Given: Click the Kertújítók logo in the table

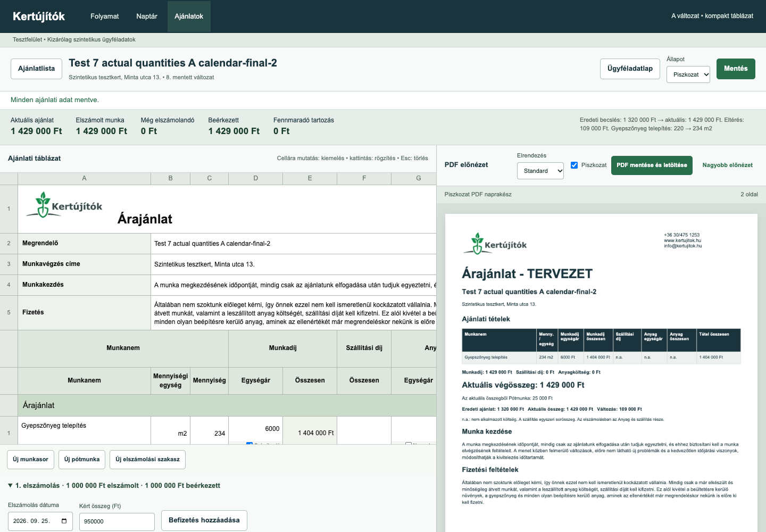Looking at the screenshot, I should pyautogui.click(x=64, y=205).
